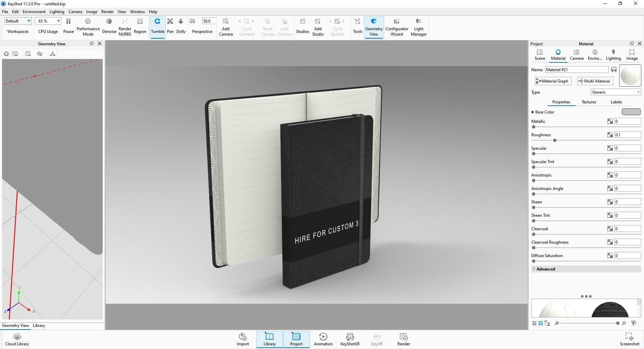The width and height of the screenshot is (644, 349).
Task: Click the Perspective toolbar icon
Action: tap(193, 21)
